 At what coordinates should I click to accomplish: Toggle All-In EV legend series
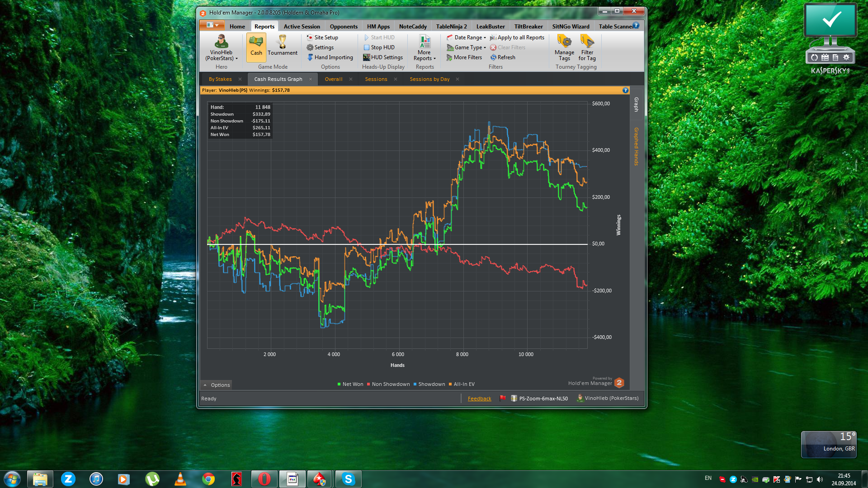click(462, 384)
